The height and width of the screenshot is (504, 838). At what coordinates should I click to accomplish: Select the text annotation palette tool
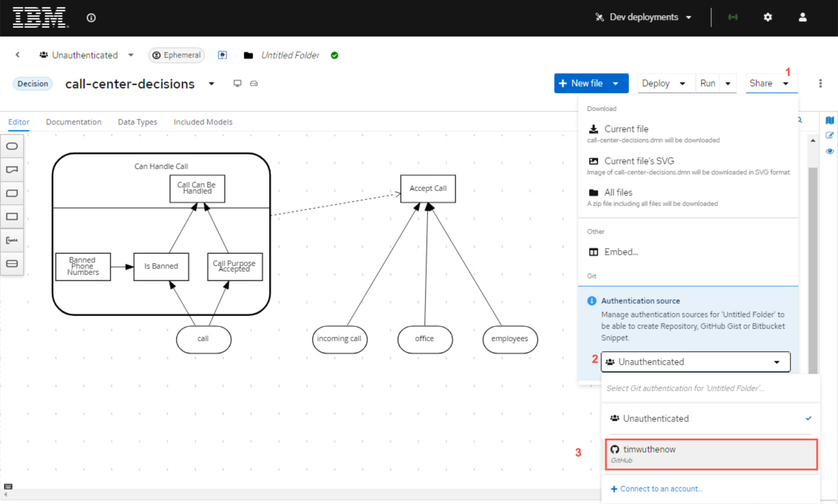pyautogui.click(x=12, y=240)
